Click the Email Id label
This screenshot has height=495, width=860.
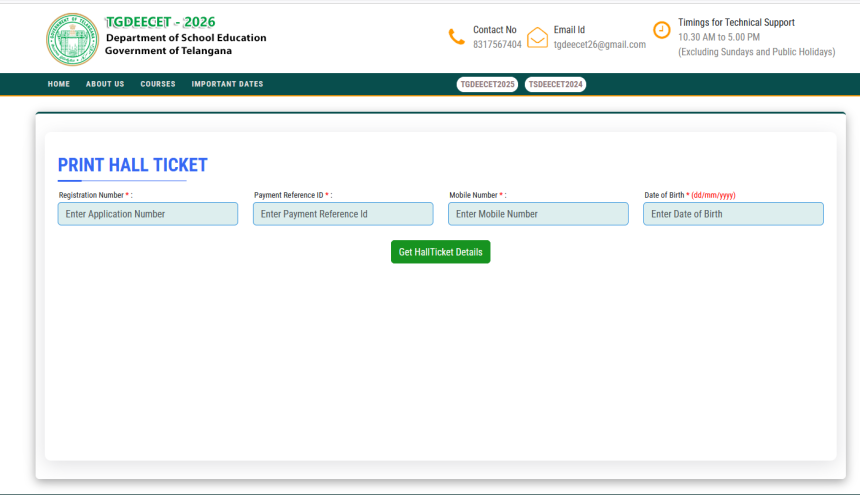569,30
